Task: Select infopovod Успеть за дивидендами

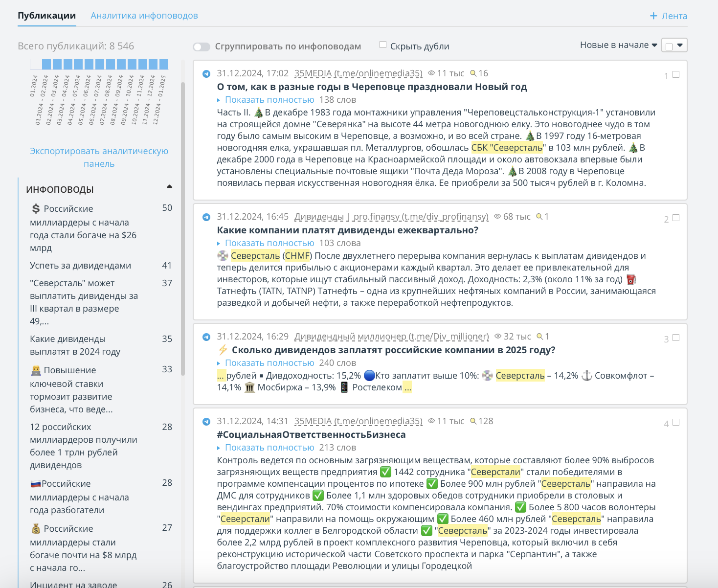Action: pos(81,266)
